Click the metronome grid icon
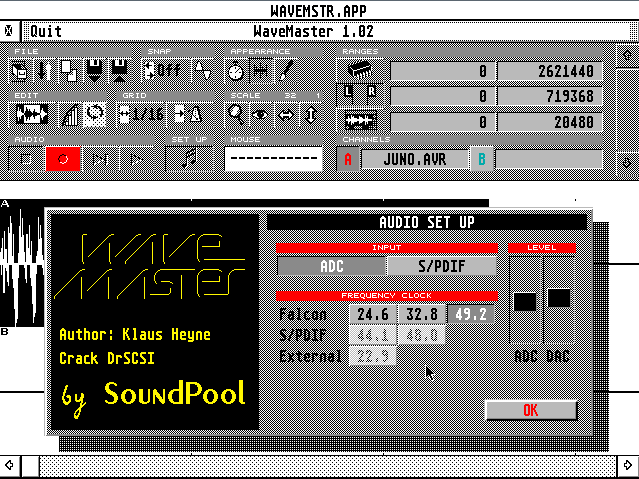Screen dimensions: 639x479 [x=190, y=115]
